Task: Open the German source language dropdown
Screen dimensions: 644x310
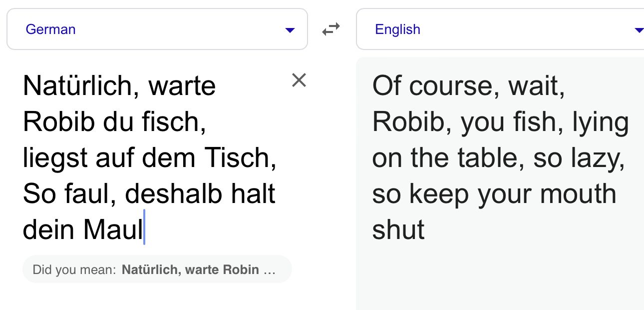Action: 157,29
